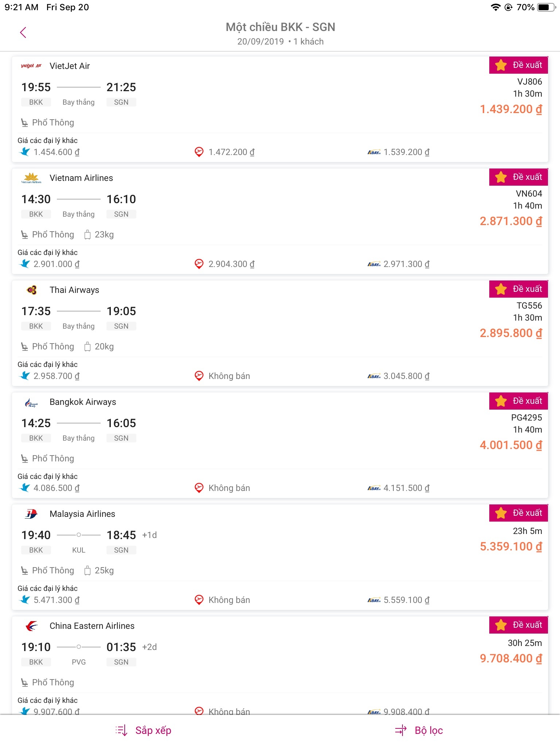Tap the Vietnam Airlines lotus logo
Image resolution: width=560 pixels, height=747 pixels.
point(31,178)
